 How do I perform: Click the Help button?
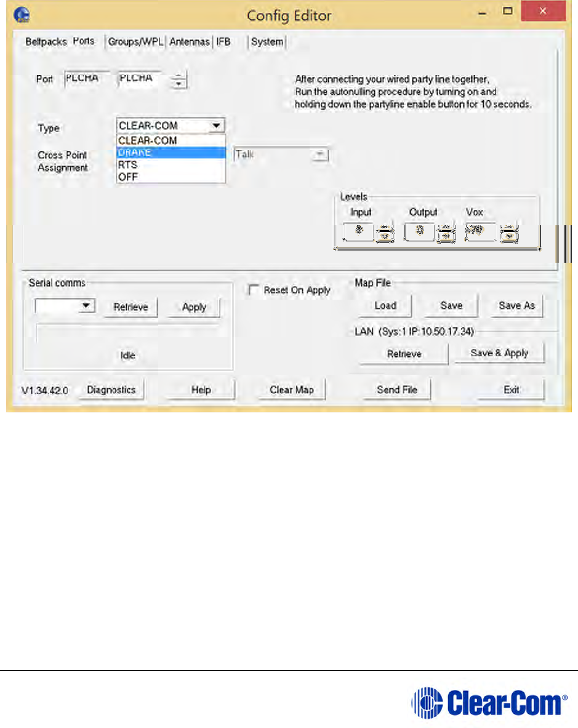tap(201, 390)
